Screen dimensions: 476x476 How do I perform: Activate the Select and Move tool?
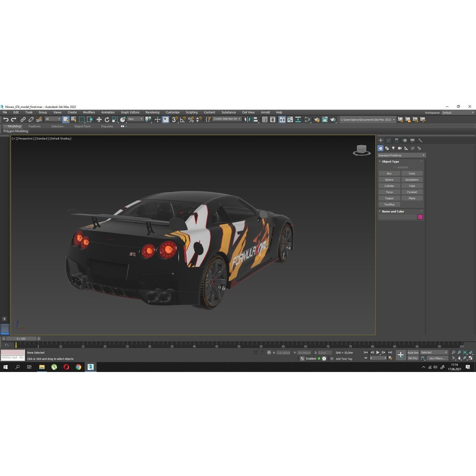click(x=99, y=119)
